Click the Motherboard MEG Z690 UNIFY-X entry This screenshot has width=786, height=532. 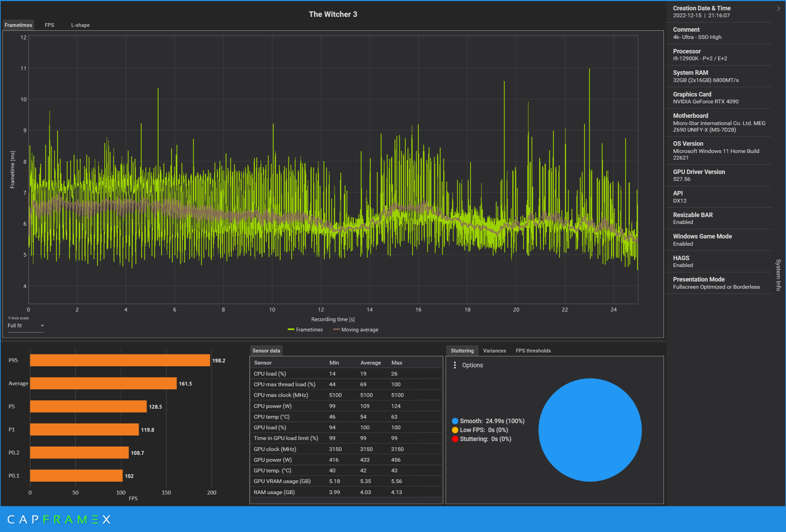[x=719, y=123]
